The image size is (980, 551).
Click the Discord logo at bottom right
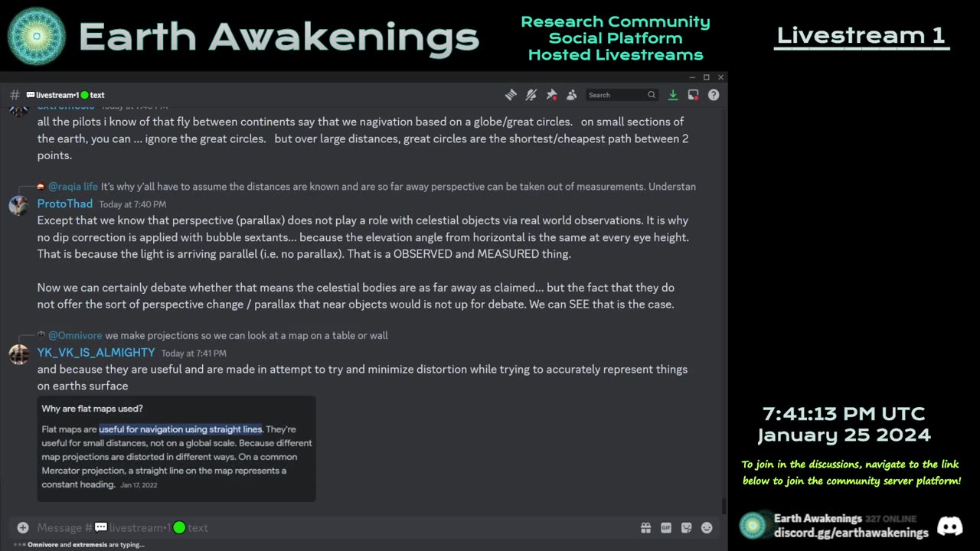[950, 526]
